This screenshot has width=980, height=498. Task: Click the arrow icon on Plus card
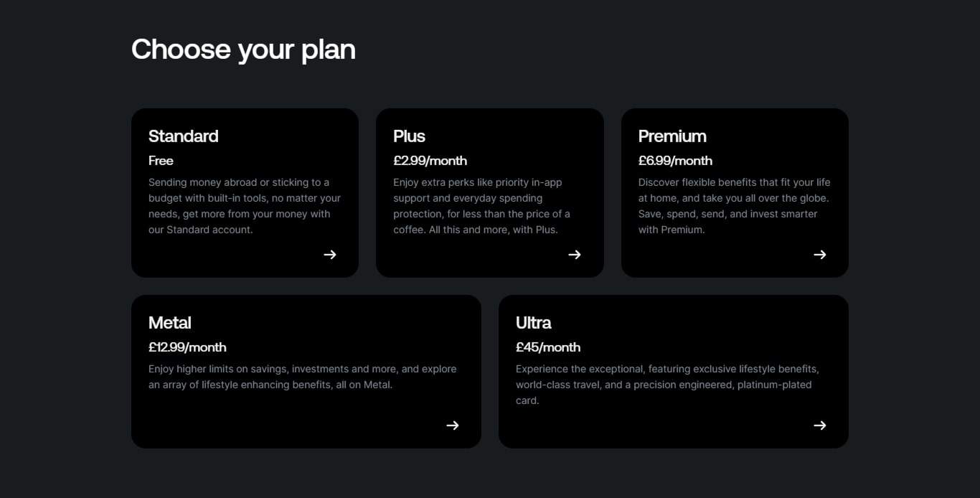point(575,255)
